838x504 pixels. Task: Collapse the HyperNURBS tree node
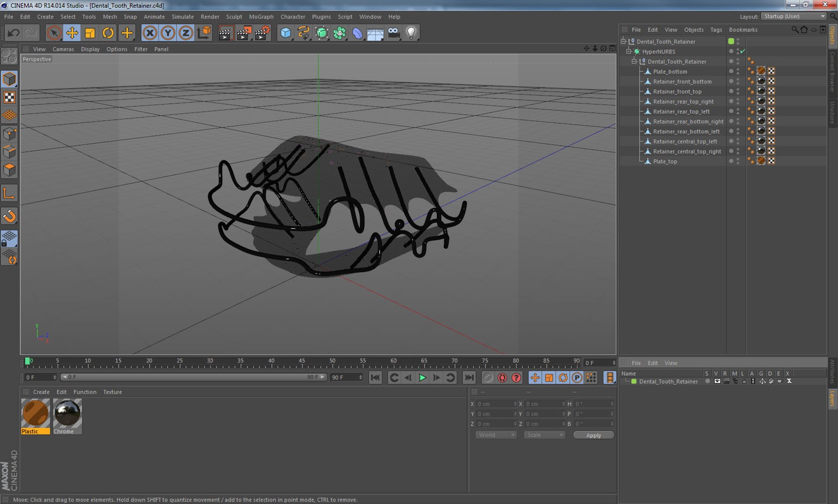[x=628, y=51]
